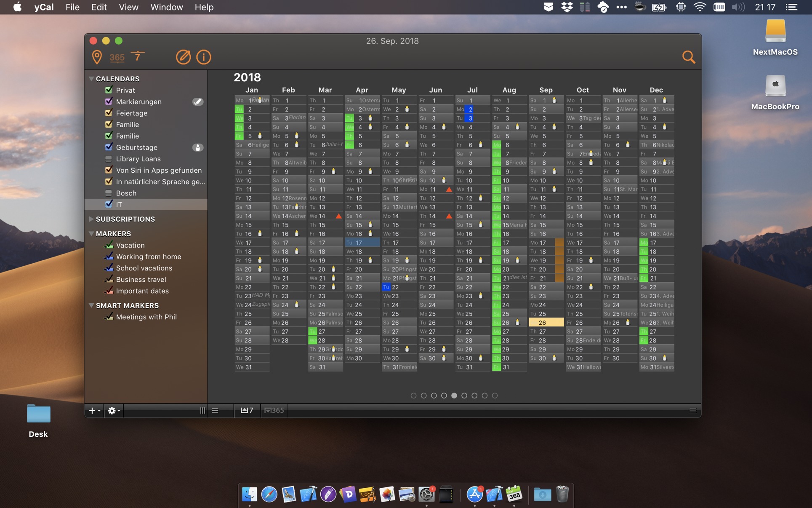Select the 5th pagination dot indicator
This screenshot has width=812, height=508.
tap(454, 396)
